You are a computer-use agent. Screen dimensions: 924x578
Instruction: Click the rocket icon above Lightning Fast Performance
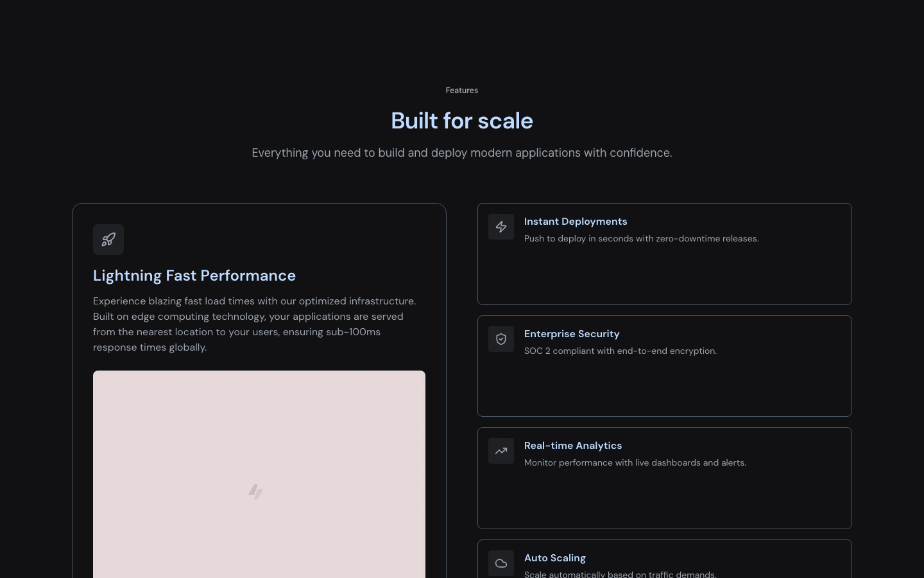[108, 240]
